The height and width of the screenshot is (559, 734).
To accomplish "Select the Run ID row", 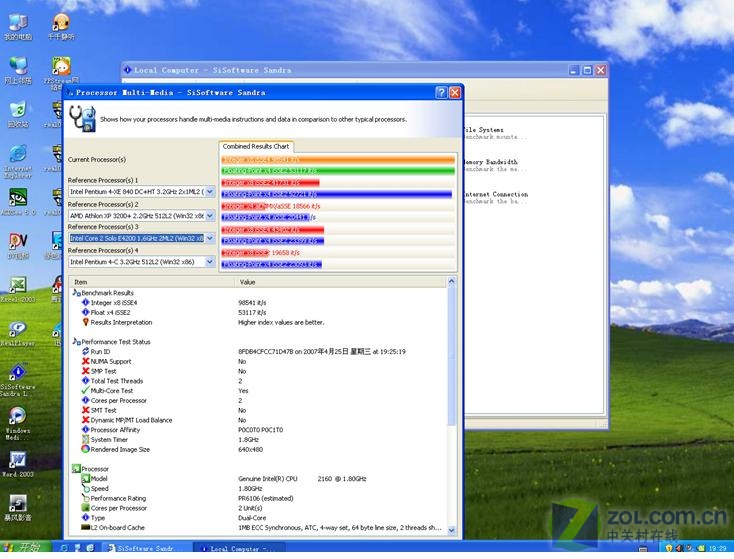I will click(x=257, y=351).
